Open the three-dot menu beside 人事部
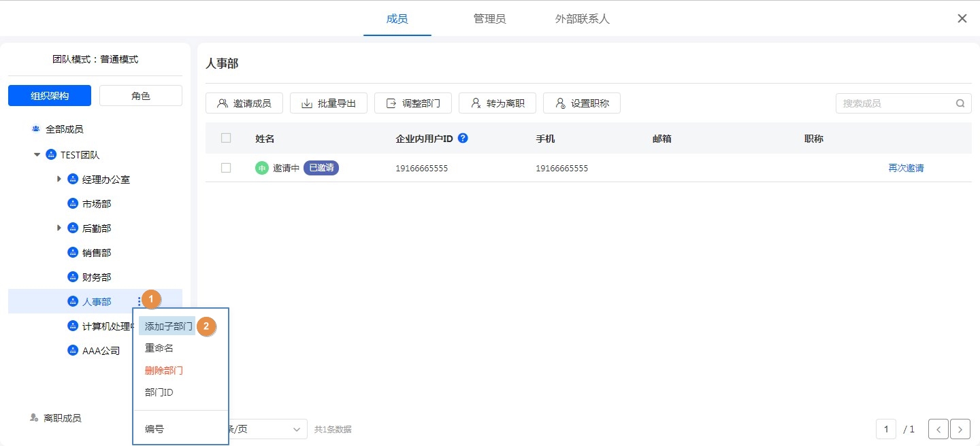The height and width of the screenshot is (446, 980). point(139,301)
